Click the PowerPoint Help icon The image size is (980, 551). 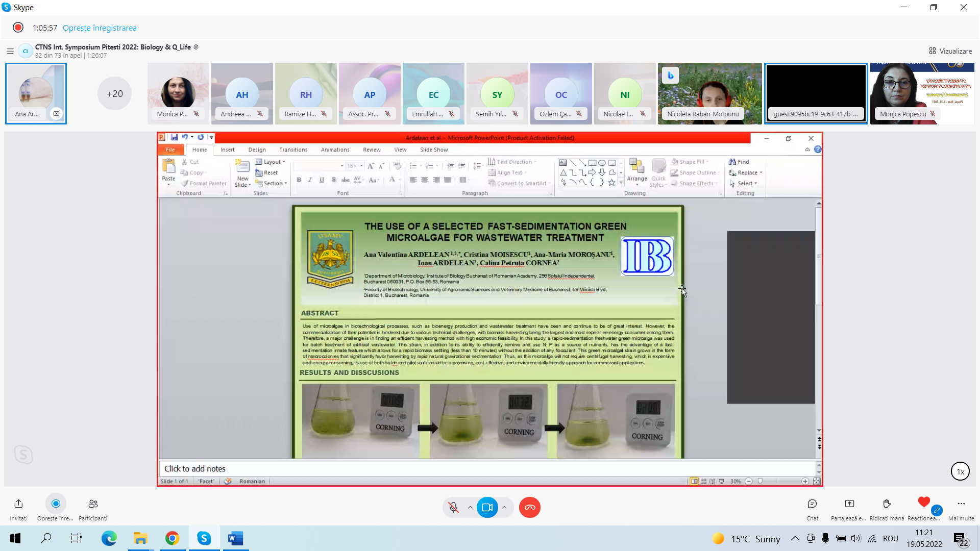818,149
